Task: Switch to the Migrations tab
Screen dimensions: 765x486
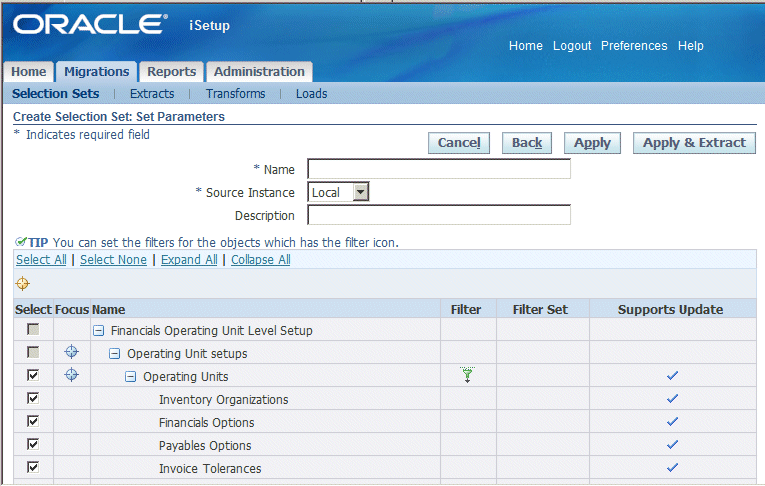Action: coord(97,72)
